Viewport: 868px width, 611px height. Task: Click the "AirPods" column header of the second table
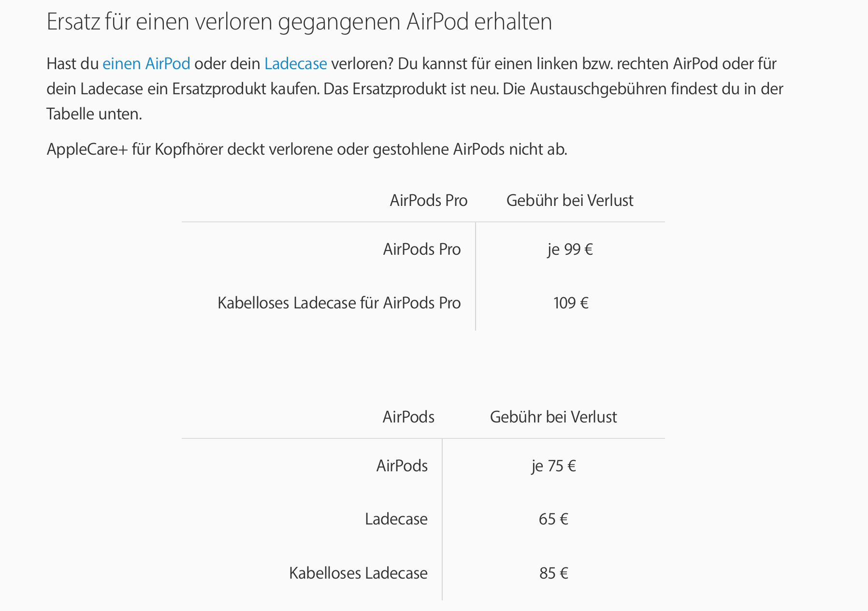408,417
